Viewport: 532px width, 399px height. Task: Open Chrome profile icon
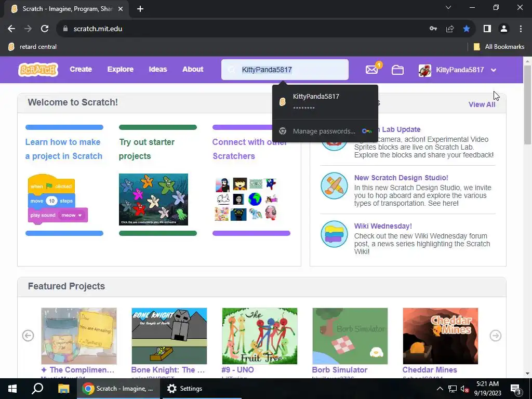[x=504, y=29]
